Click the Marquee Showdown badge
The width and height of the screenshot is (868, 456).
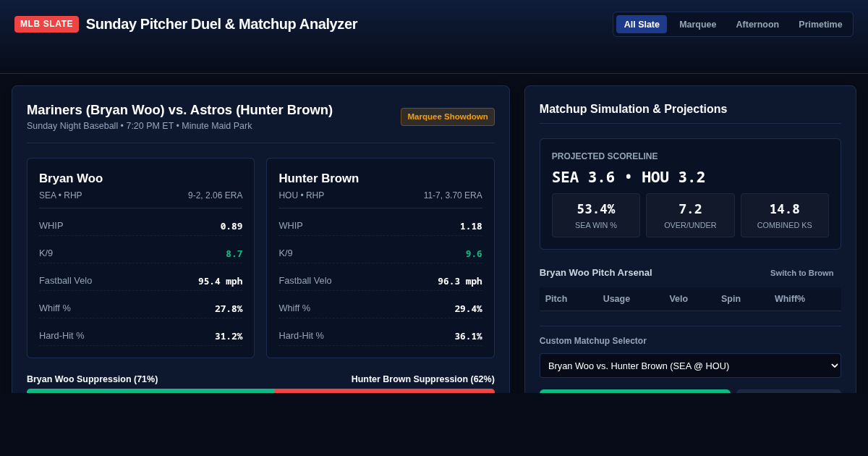point(448,117)
